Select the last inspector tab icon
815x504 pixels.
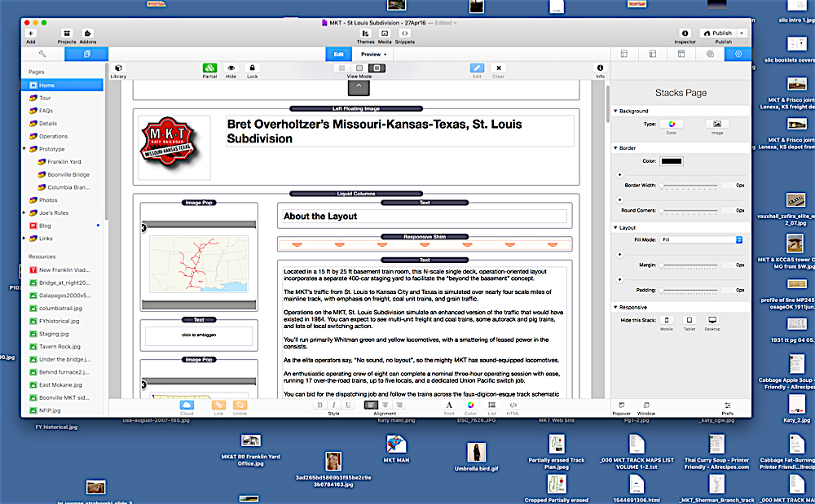(738, 54)
